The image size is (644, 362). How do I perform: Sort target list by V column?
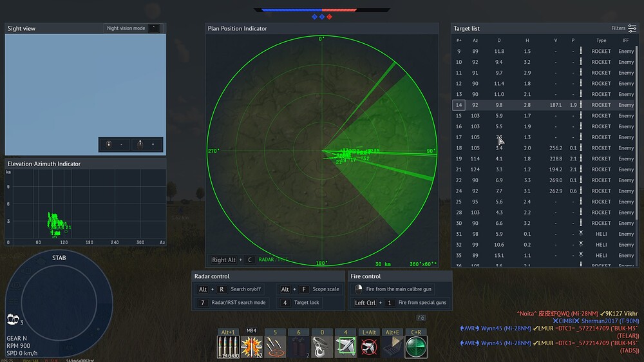point(556,41)
